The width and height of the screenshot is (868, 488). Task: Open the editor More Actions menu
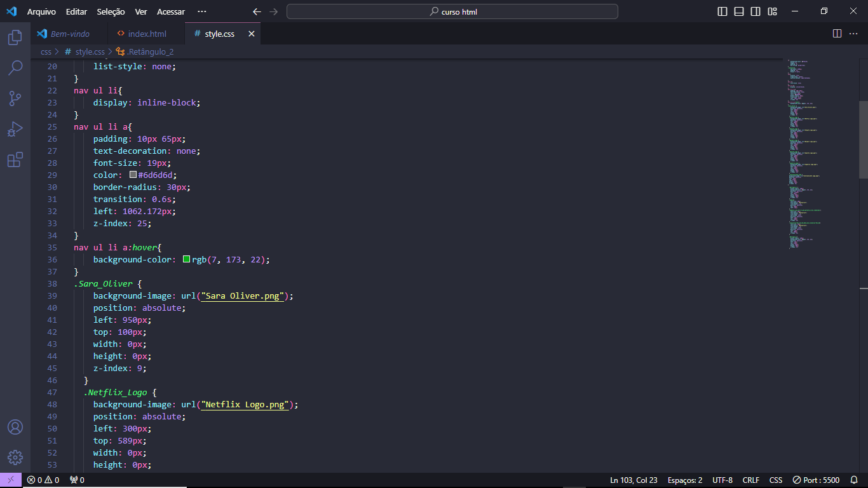pyautogui.click(x=853, y=34)
